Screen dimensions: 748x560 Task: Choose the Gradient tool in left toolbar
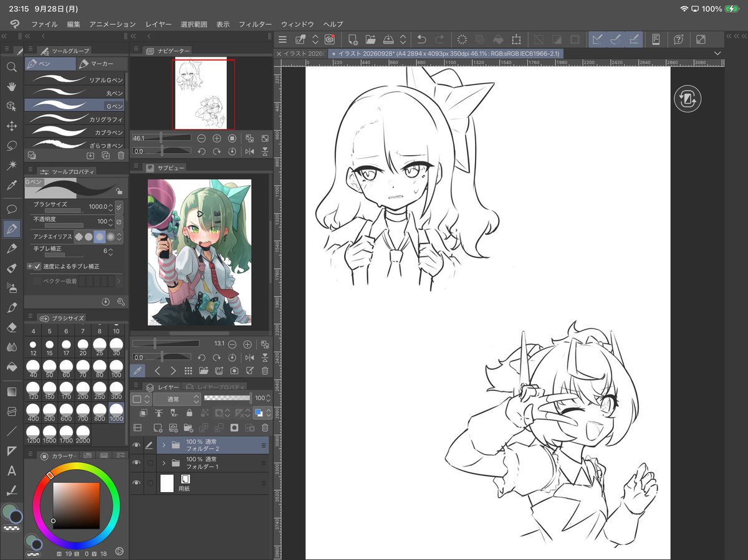(x=11, y=392)
